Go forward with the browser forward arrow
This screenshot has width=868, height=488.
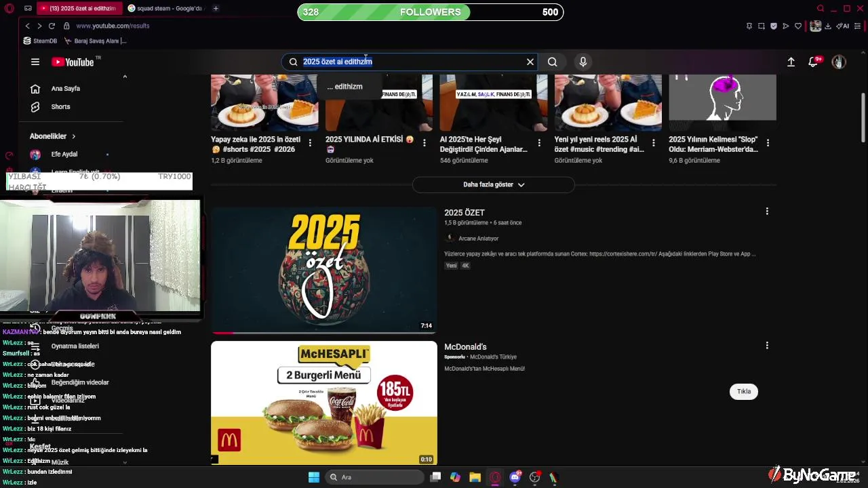click(x=39, y=26)
